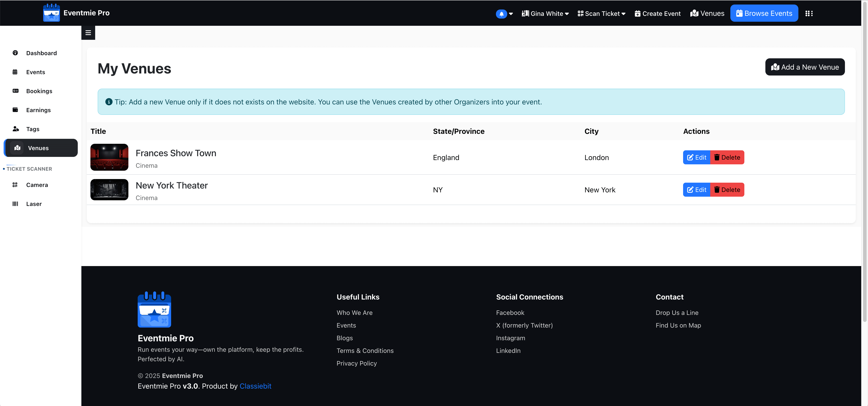868x406 pixels.
Task: Edit the Frances Show Town venue
Action: tap(696, 157)
